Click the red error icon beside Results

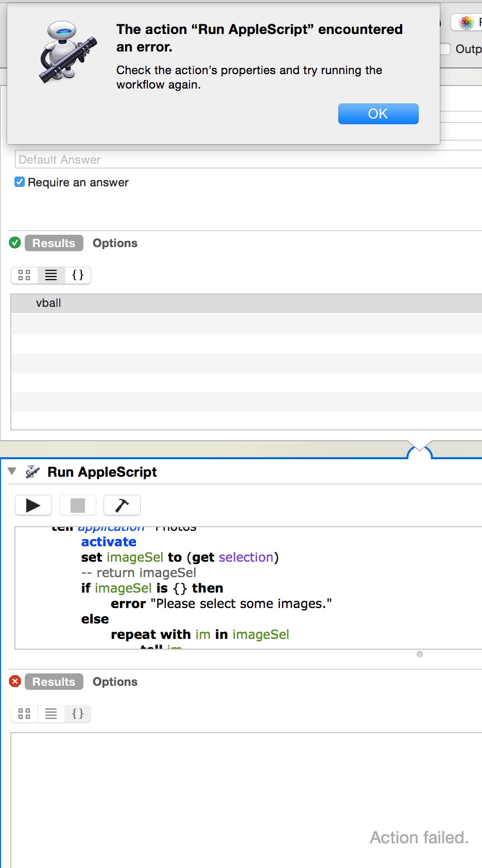click(x=15, y=682)
